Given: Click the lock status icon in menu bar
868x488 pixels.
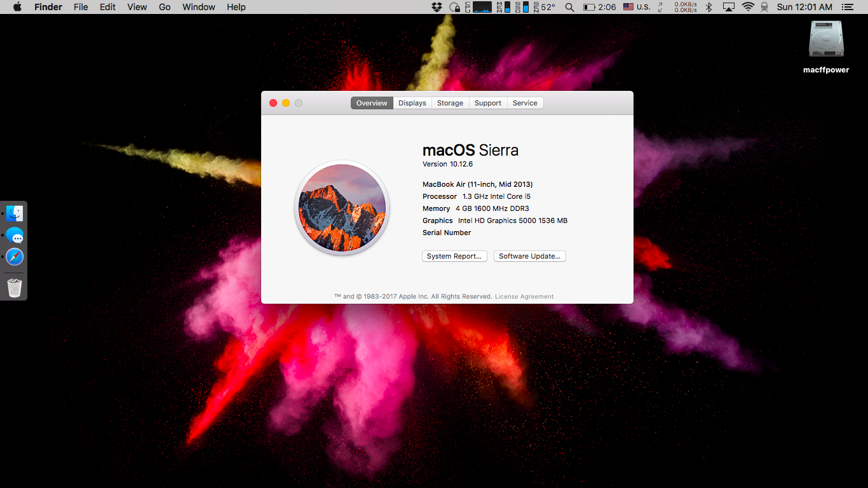Looking at the screenshot, I should click(454, 7).
